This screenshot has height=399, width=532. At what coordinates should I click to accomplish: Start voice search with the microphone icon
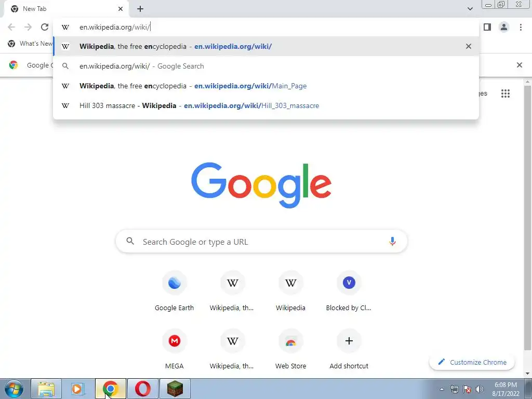point(392,241)
